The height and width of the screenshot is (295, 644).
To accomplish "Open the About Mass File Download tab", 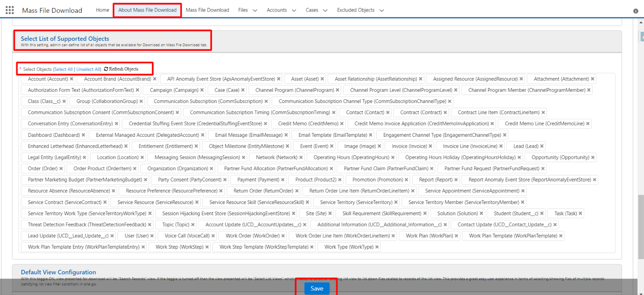I will click(147, 10).
